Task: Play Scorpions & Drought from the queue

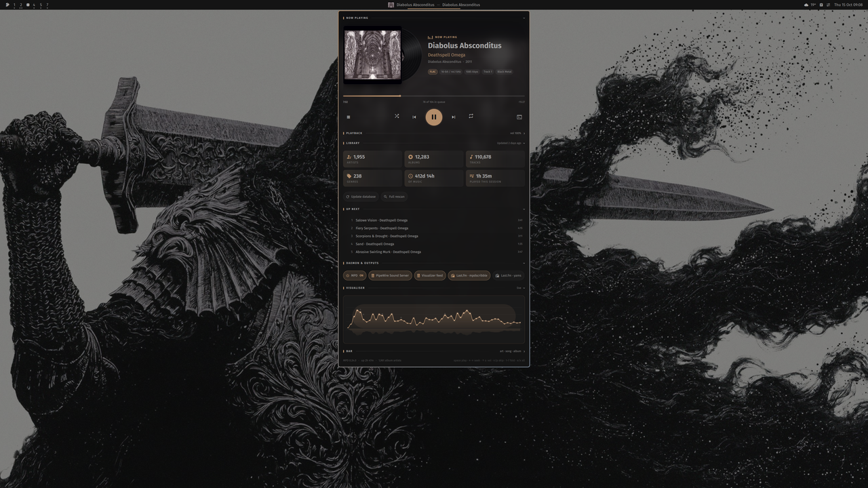Action: [434, 236]
